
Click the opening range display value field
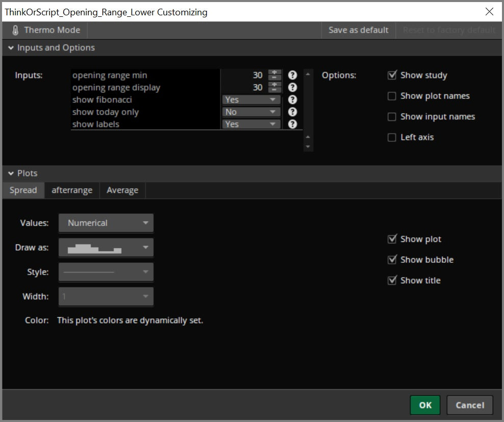pyautogui.click(x=244, y=87)
